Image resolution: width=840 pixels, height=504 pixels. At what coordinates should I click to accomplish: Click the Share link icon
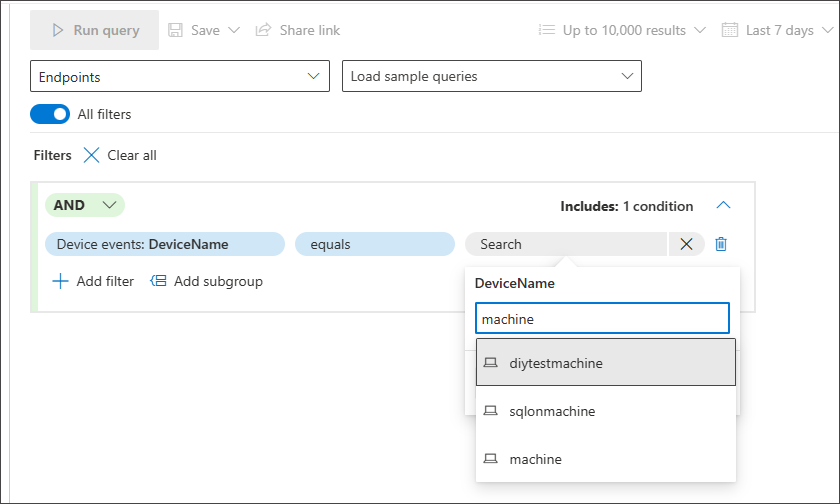(x=263, y=30)
